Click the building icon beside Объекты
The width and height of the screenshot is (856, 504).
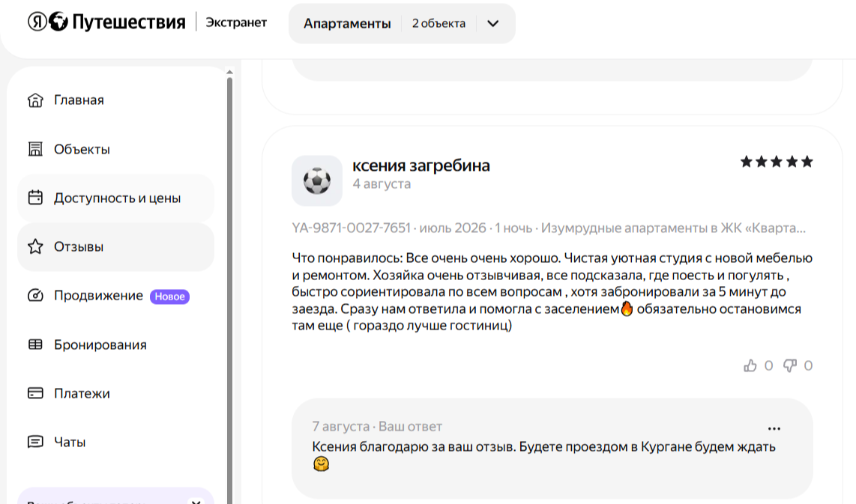[x=35, y=149]
